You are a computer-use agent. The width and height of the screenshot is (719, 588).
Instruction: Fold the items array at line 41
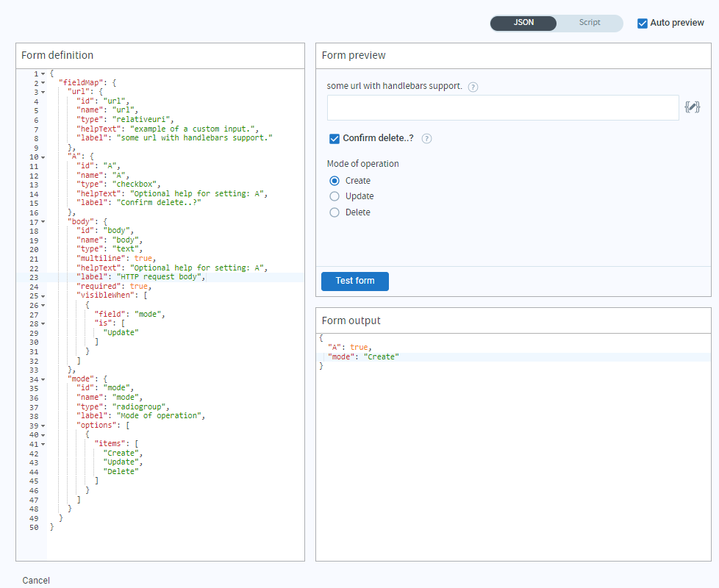pos(43,444)
